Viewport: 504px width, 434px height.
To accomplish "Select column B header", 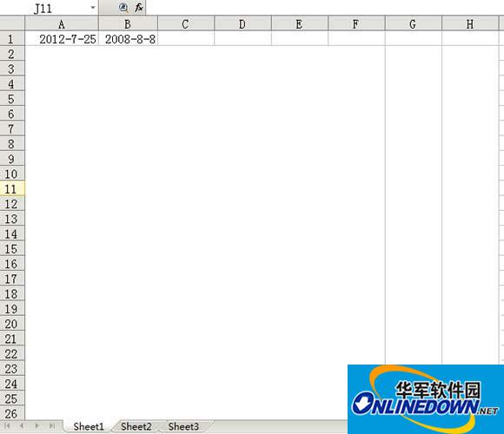I will pos(128,24).
